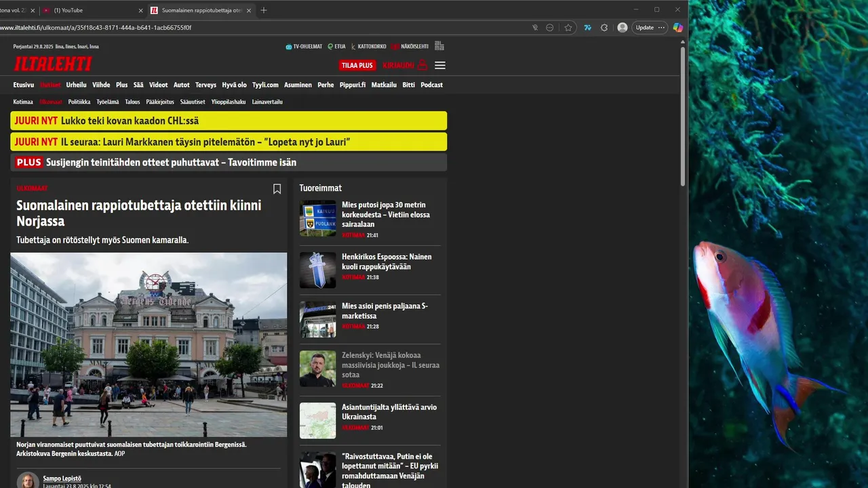Open 'Asiantuntijalta yllättävä arvio Ukrainasta' item
Viewport: 868px width, 488px height.
pyautogui.click(x=389, y=412)
